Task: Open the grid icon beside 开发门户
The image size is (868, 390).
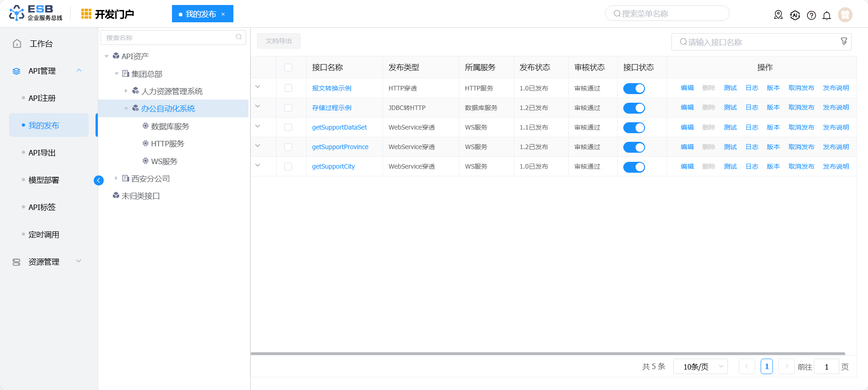Action: (86, 14)
